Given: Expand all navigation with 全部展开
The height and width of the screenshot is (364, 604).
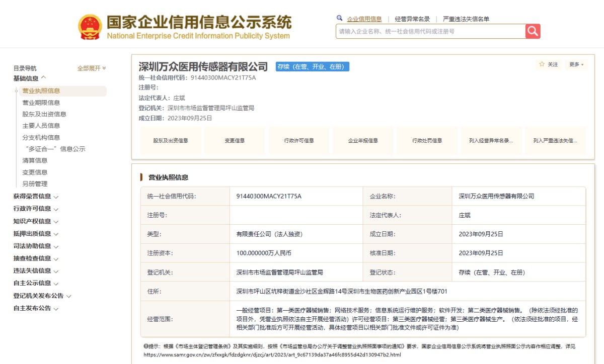Looking at the screenshot, I should click(91, 68).
